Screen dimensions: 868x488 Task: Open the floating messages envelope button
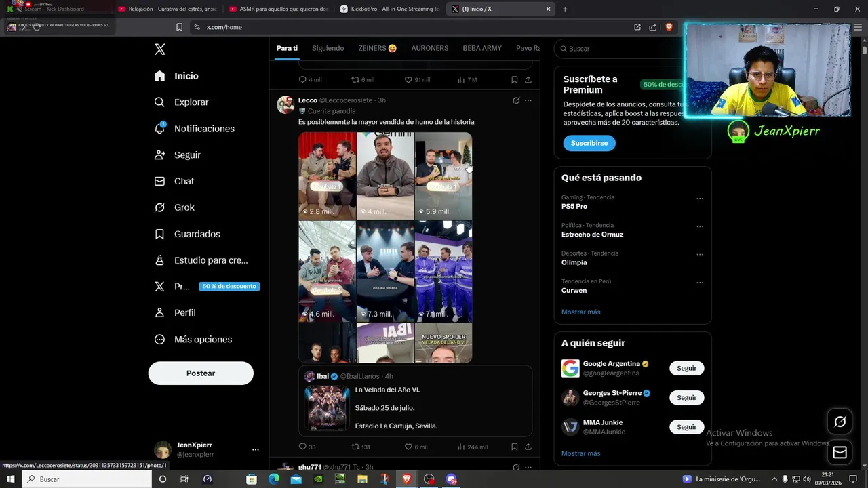pos(840,452)
